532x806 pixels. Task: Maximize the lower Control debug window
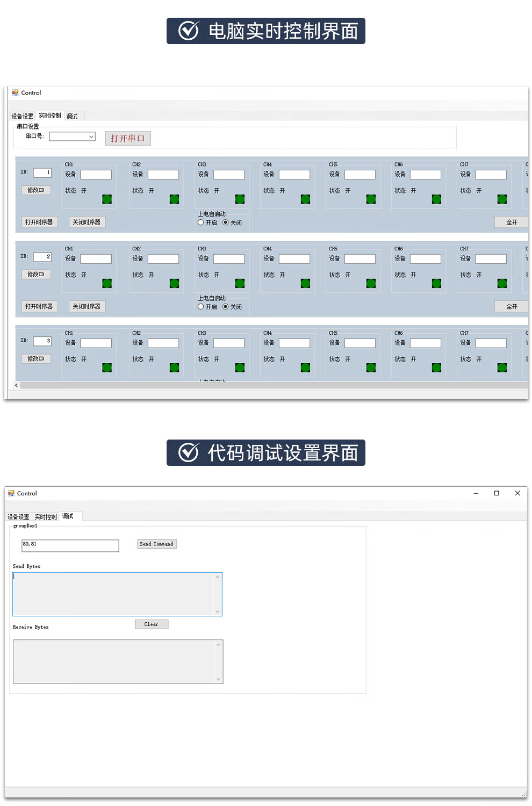[497, 493]
